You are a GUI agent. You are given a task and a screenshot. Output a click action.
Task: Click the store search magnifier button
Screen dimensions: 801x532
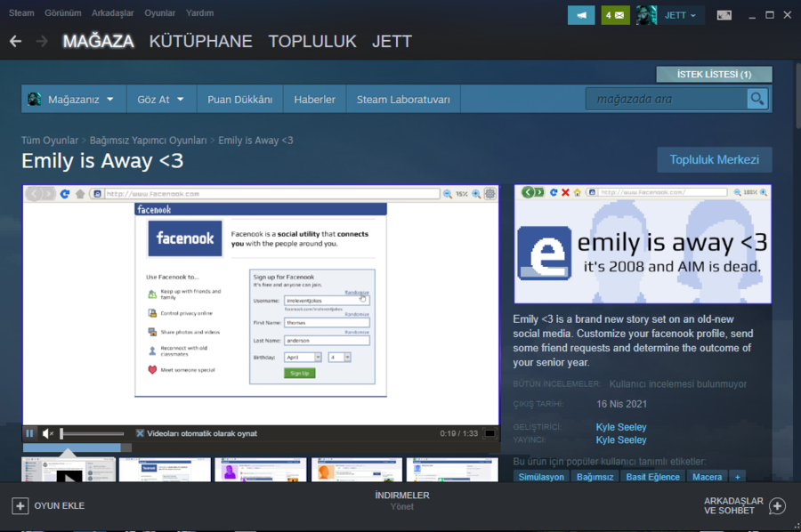(757, 99)
